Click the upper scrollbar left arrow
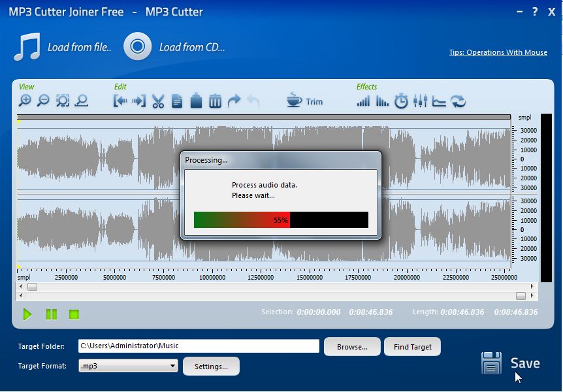 21,287
